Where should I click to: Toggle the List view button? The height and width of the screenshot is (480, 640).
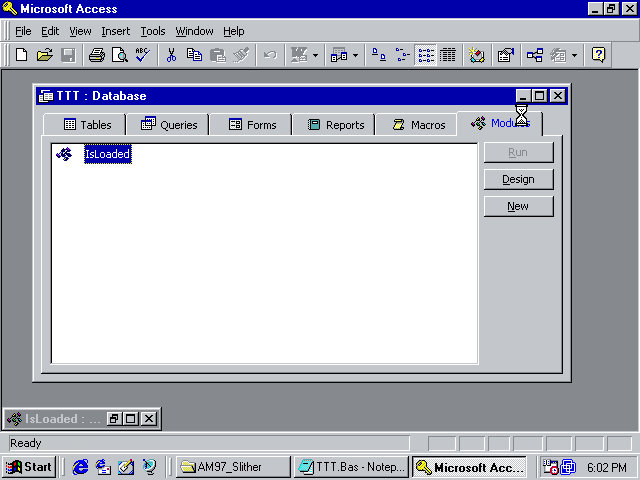click(426, 55)
